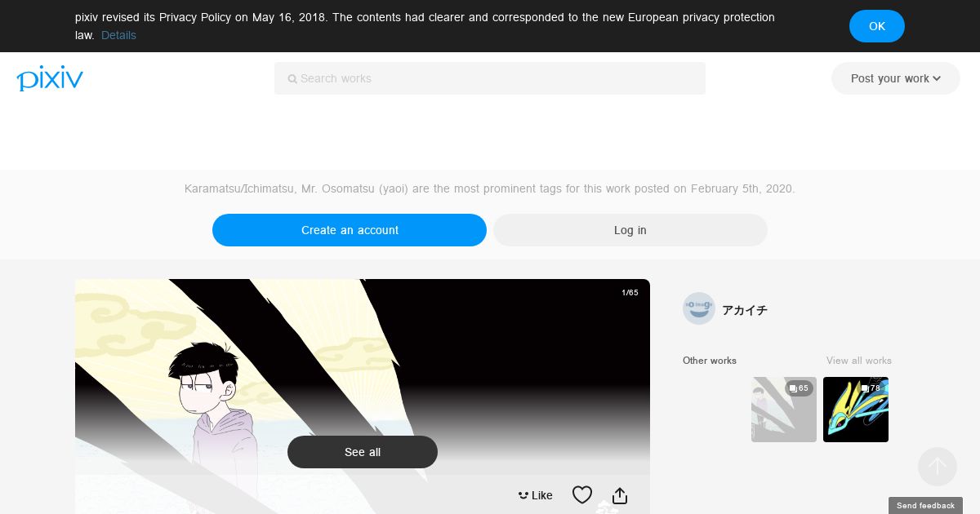980x514 pixels.
Task: Click the Log in button
Action: click(x=630, y=230)
